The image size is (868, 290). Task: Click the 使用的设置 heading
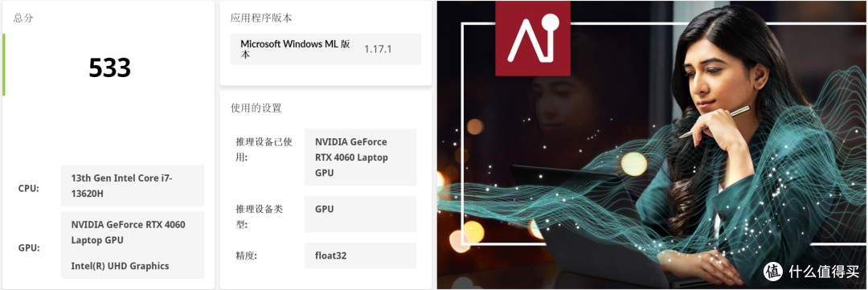(256, 108)
